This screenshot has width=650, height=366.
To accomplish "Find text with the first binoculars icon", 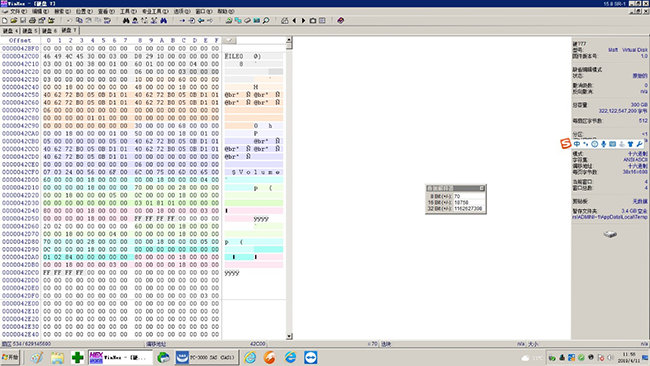I will pyautogui.click(x=126, y=20).
